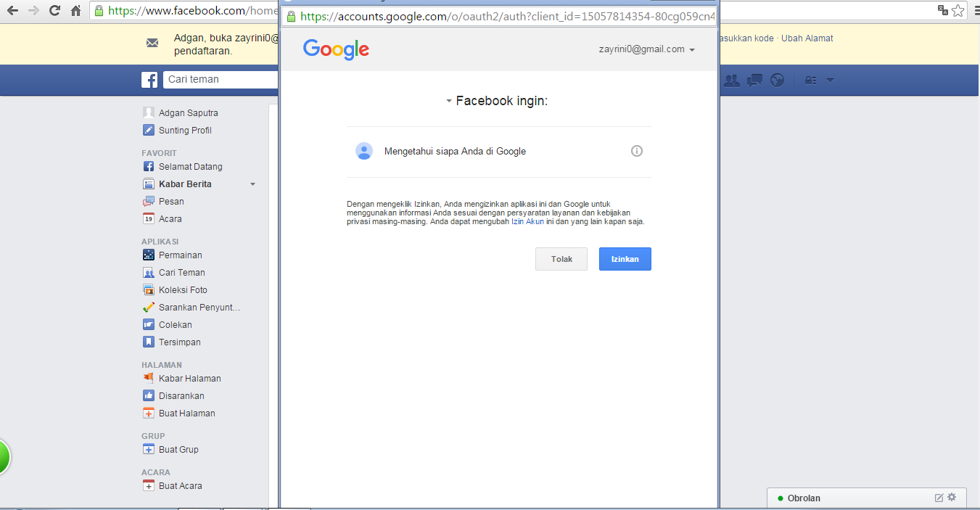This screenshot has width=980, height=510.
Task: Click Buat Halaman in sidebar
Action: click(187, 414)
